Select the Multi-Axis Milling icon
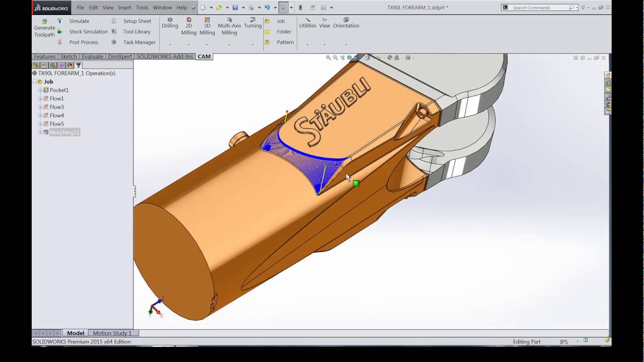Image resolution: width=644 pixels, height=362 pixels. pyautogui.click(x=229, y=20)
